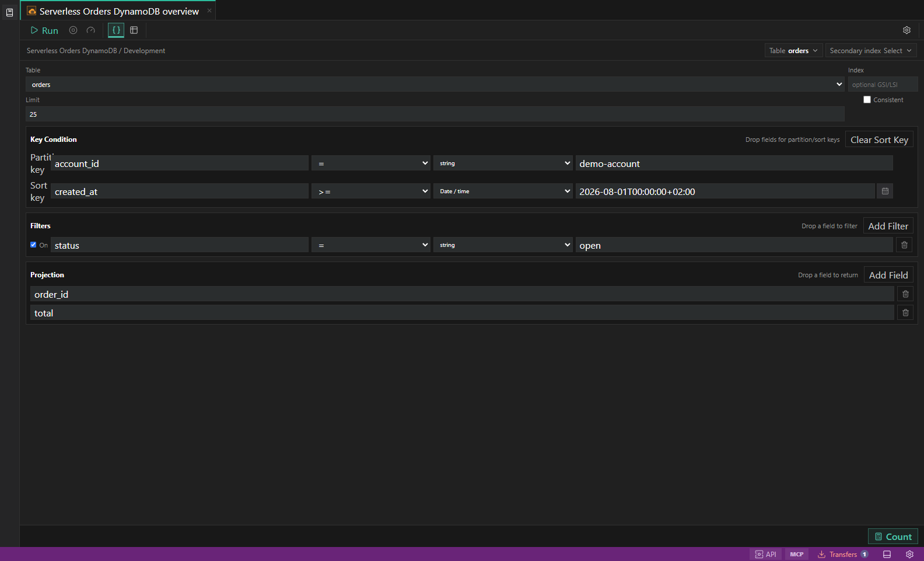Close the Serverless Orders DynamoDB tab

coord(209,11)
